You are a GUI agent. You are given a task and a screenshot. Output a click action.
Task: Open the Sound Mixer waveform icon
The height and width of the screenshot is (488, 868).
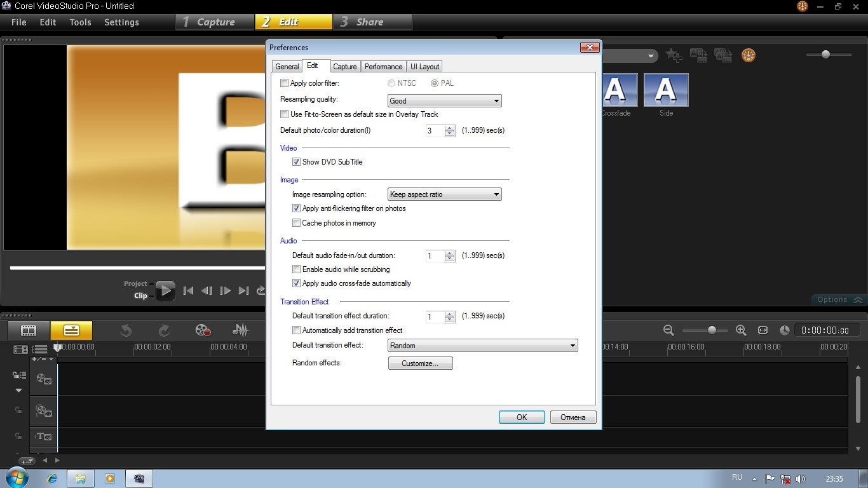(x=240, y=330)
